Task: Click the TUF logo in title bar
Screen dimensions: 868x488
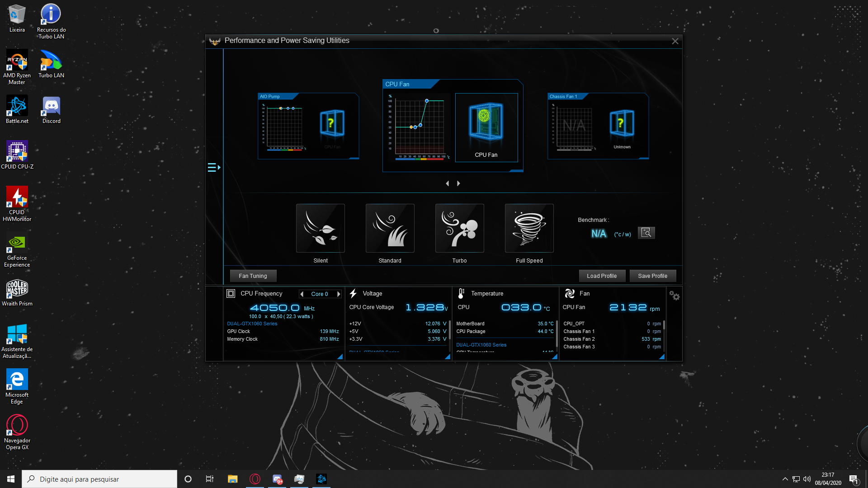Action: [x=215, y=41]
